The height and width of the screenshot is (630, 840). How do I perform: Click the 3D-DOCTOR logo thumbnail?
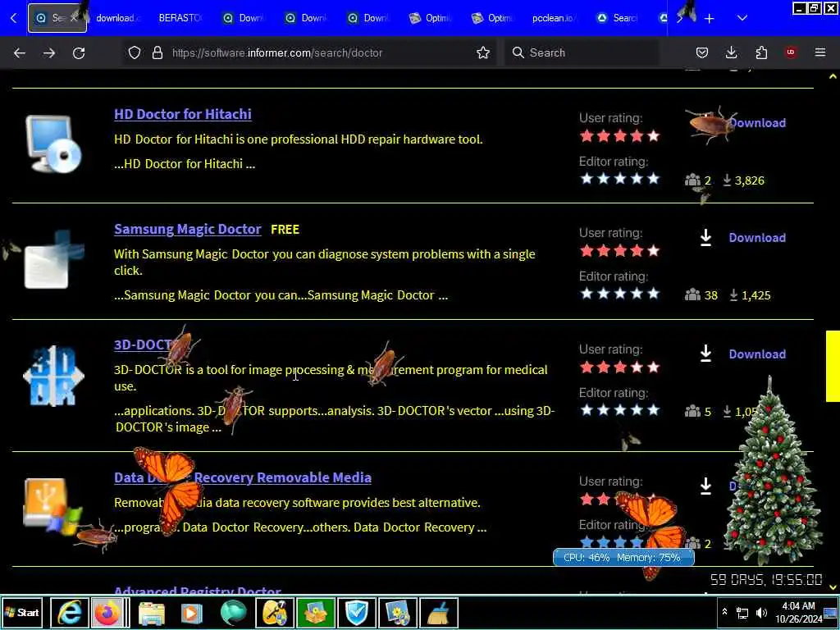click(x=53, y=376)
